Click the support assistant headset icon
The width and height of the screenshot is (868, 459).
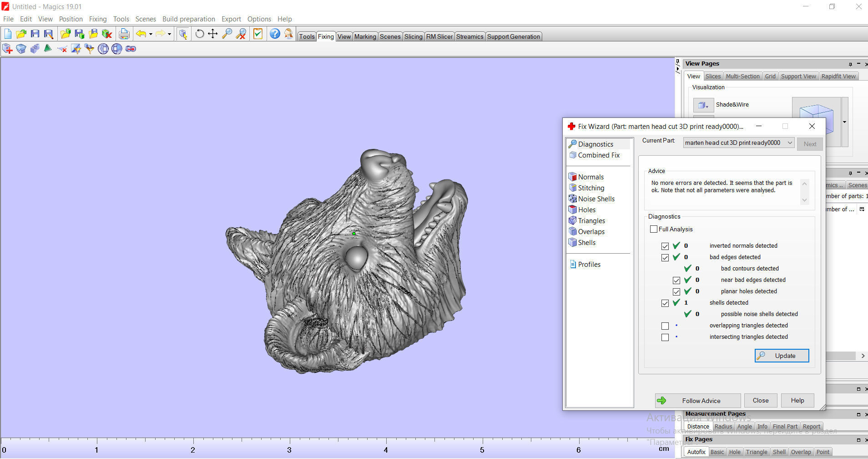(x=288, y=34)
